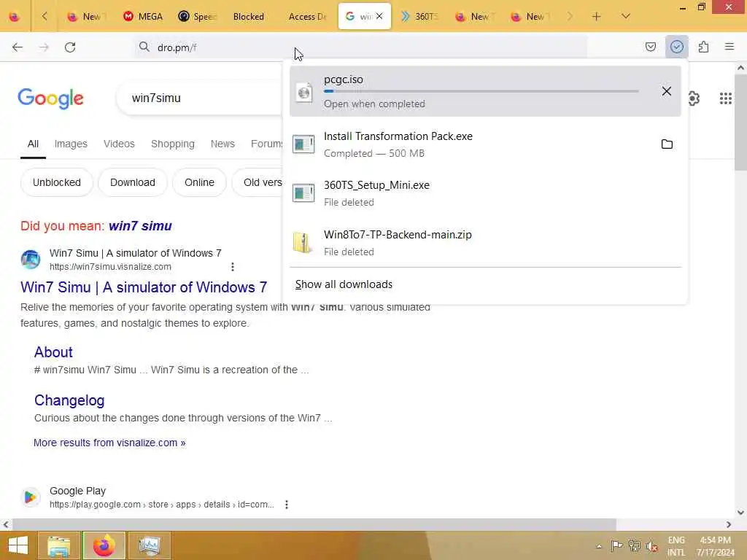Image resolution: width=747 pixels, height=560 pixels.
Task: Click the muted volume tray icon
Action: click(x=651, y=546)
